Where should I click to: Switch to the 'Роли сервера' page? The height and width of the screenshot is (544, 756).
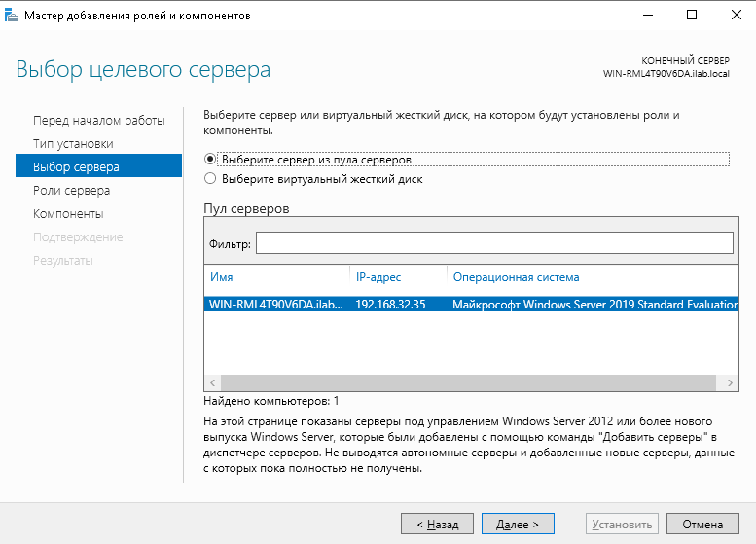coord(71,190)
